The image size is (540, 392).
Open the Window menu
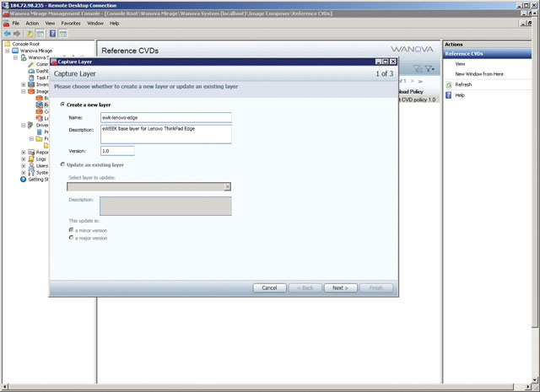tap(95, 23)
